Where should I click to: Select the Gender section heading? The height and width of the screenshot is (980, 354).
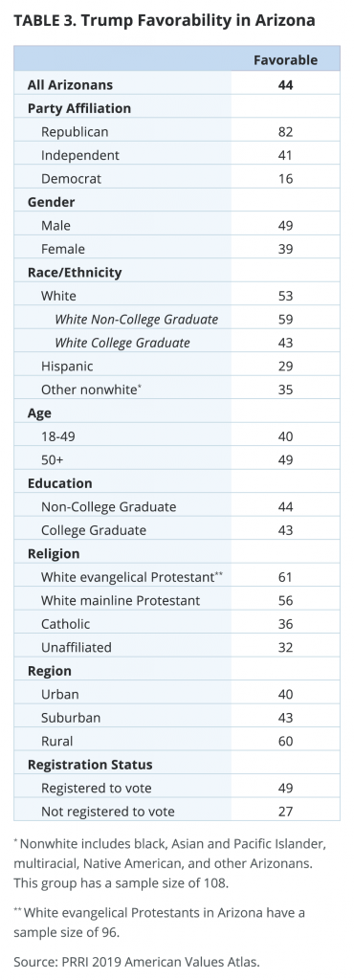click(x=52, y=202)
